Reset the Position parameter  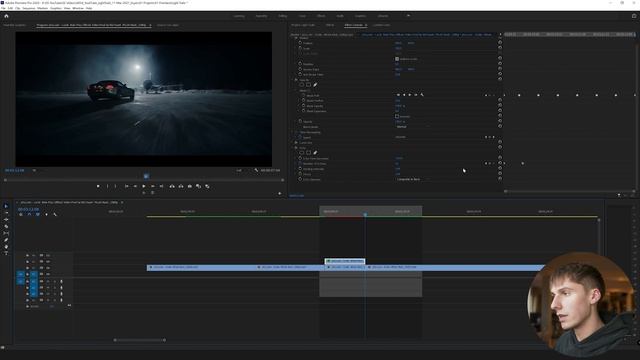click(500, 43)
